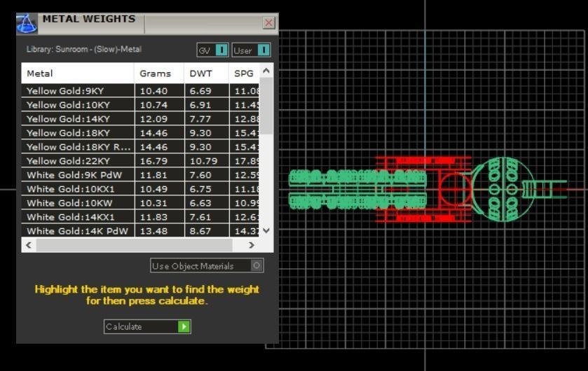Sort by the DWT column header
Screen dimensions: 588x371
click(206, 73)
